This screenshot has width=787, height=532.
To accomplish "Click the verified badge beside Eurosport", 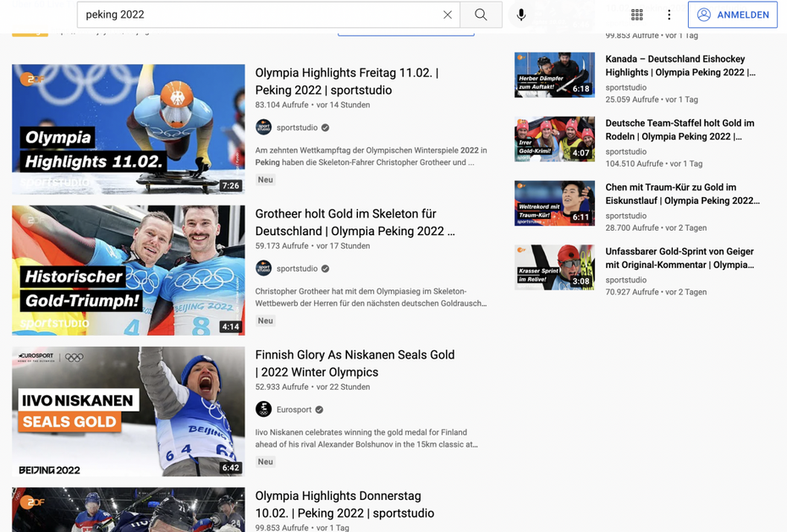I will coord(319,409).
